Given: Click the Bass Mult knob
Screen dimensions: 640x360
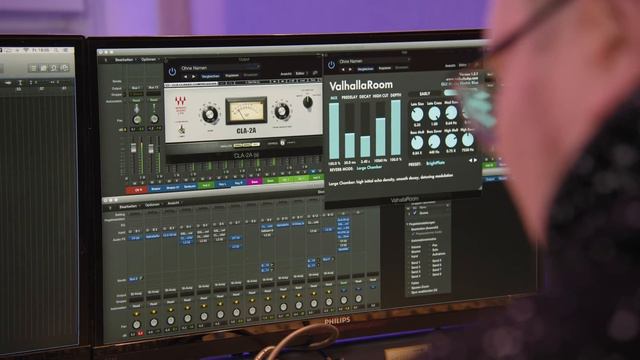Looking at the screenshot, I should [417, 142].
